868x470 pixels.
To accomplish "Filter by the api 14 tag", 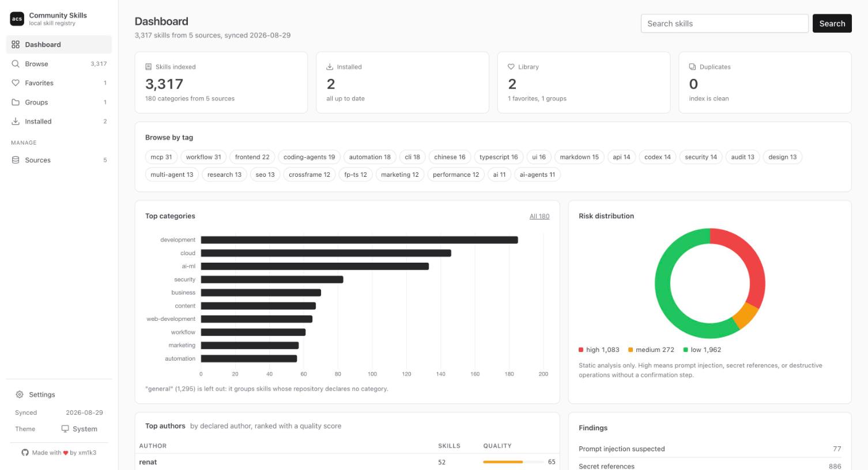I will (x=621, y=157).
